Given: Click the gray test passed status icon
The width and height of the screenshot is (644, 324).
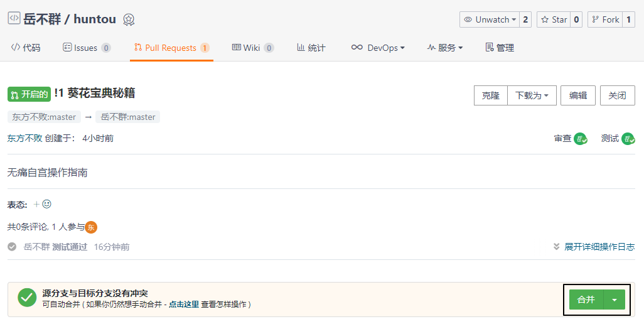Looking at the screenshot, I should tap(12, 247).
